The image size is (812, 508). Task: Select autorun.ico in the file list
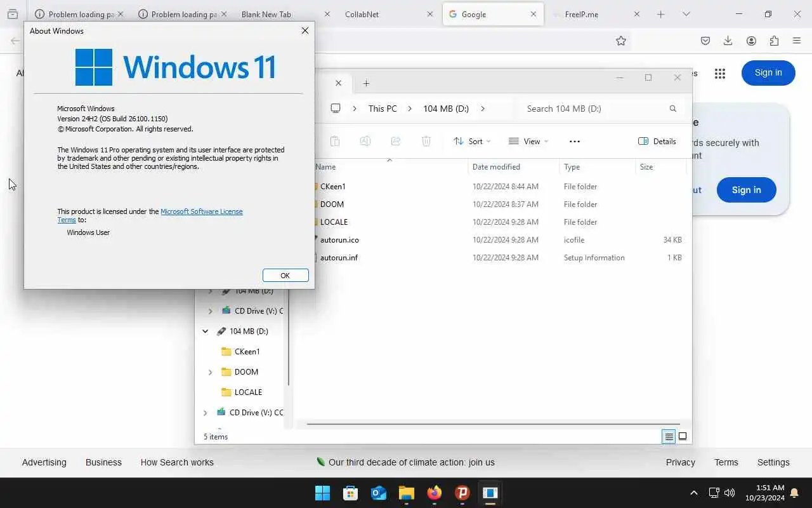click(339, 240)
